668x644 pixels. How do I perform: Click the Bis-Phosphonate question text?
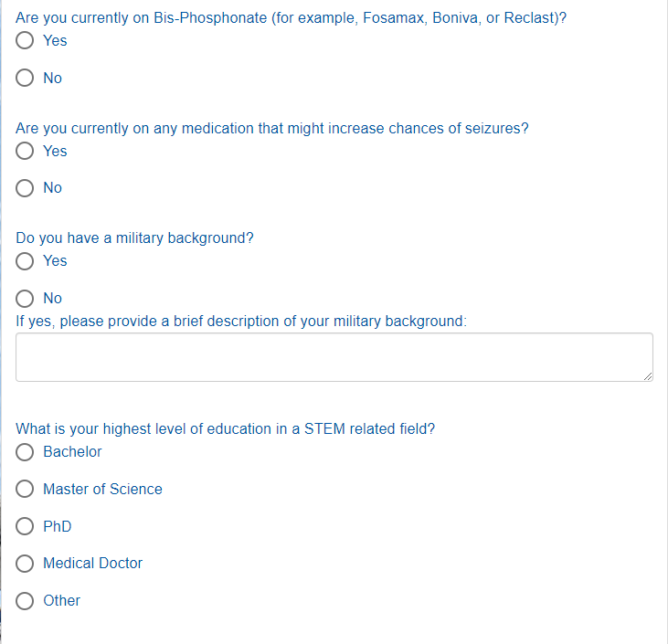(x=291, y=18)
